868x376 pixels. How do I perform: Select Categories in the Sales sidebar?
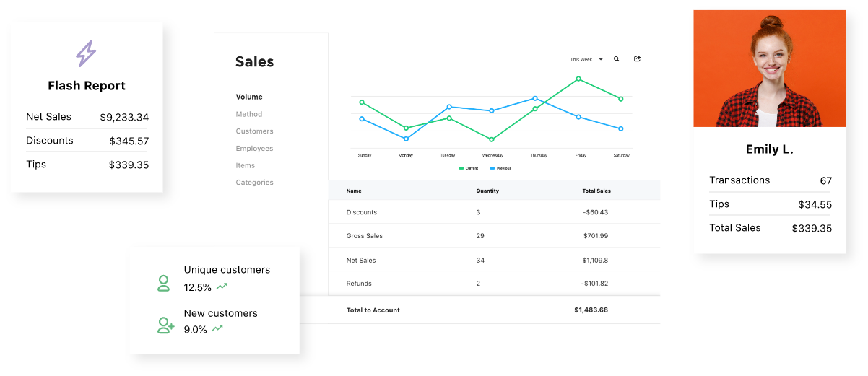point(254,183)
